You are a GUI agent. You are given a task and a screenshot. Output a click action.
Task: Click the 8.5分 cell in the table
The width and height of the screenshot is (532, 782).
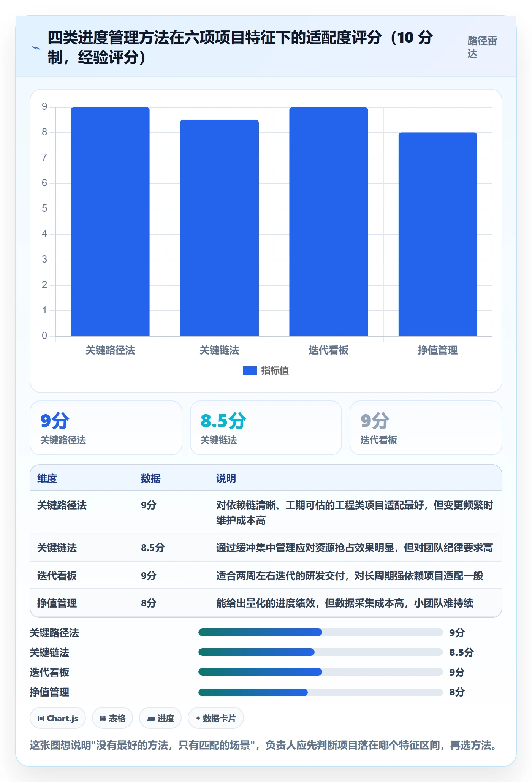153,548
